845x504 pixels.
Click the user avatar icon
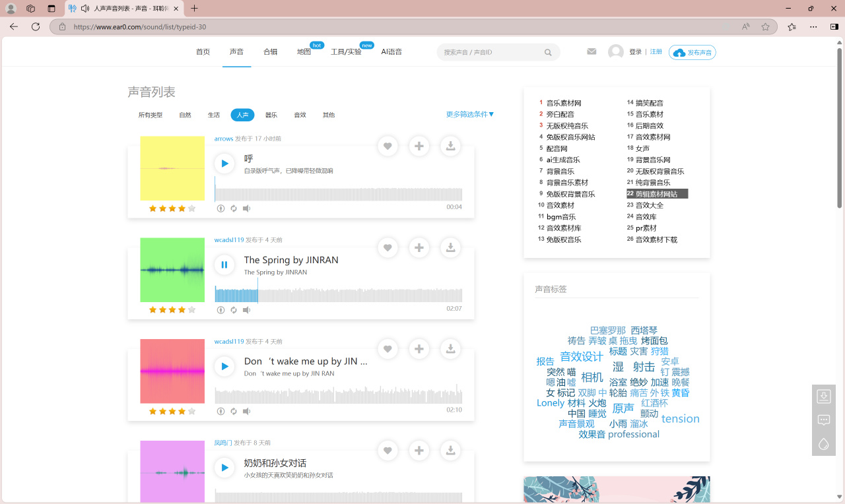tap(616, 52)
